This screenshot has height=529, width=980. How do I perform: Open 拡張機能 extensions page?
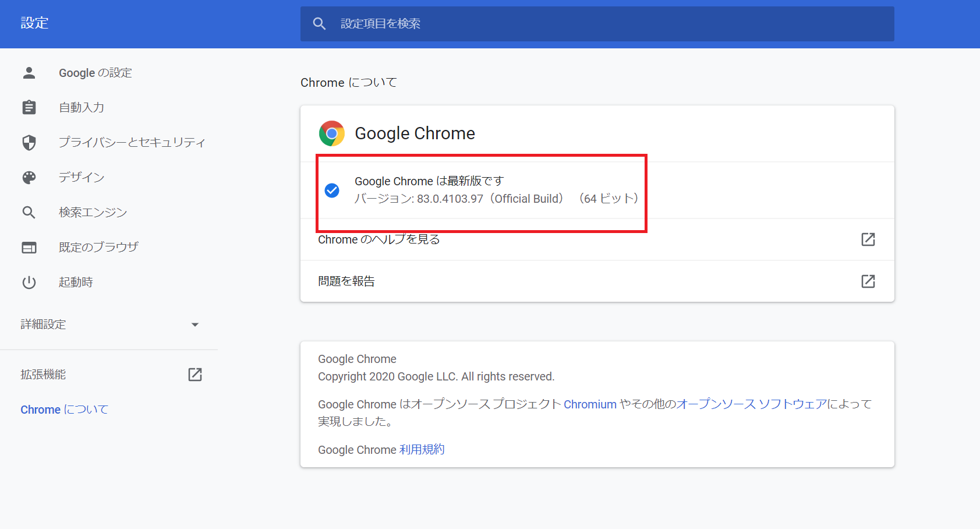pyautogui.click(x=43, y=375)
